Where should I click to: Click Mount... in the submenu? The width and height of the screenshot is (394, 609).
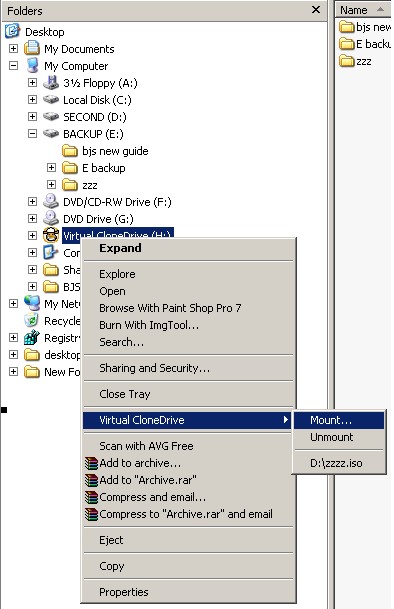pyautogui.click(x=339, y=420)
